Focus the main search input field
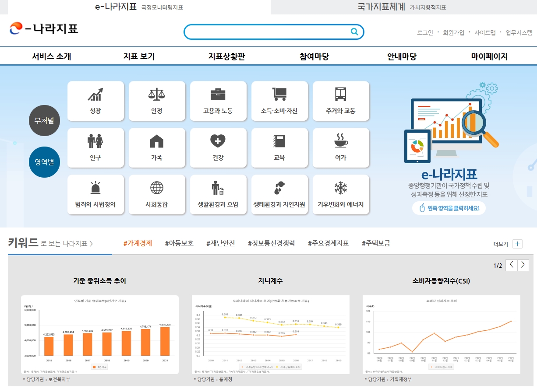Viewport: 537px width, 392px height. click(267, 32)
